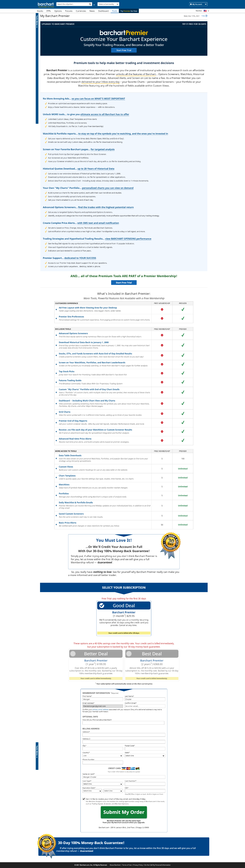The height and width of the screenshot is (868, 245).
Task: Click the Amex card logo
Action: coord(133,768)
